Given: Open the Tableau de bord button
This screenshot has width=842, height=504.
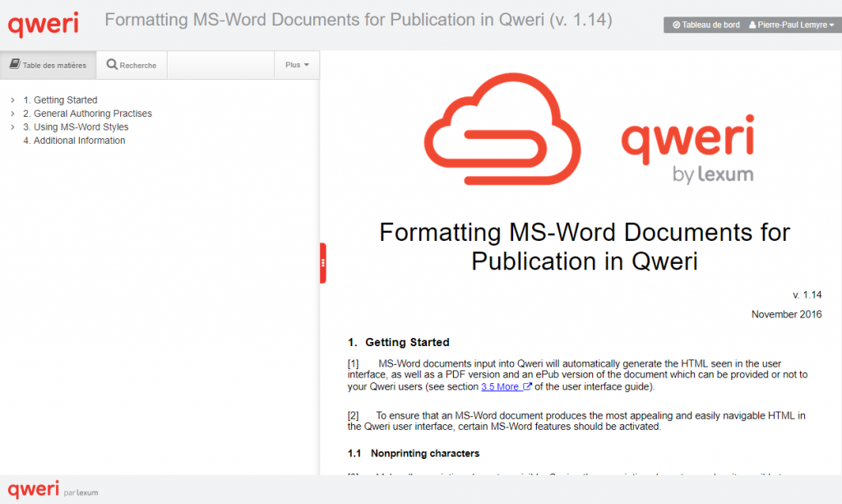Looking at the screenshot, I should pos(706,25).
